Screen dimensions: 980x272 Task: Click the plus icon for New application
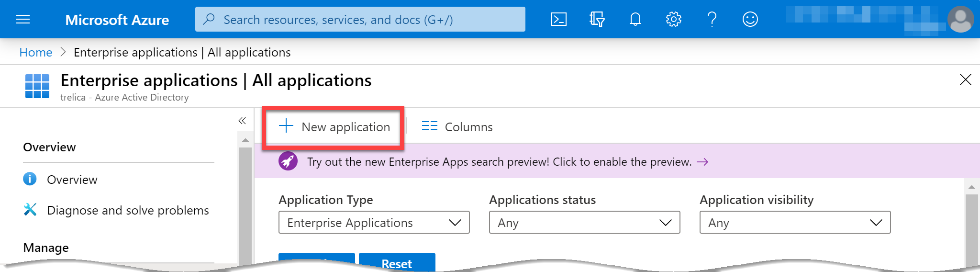[286, 126]
